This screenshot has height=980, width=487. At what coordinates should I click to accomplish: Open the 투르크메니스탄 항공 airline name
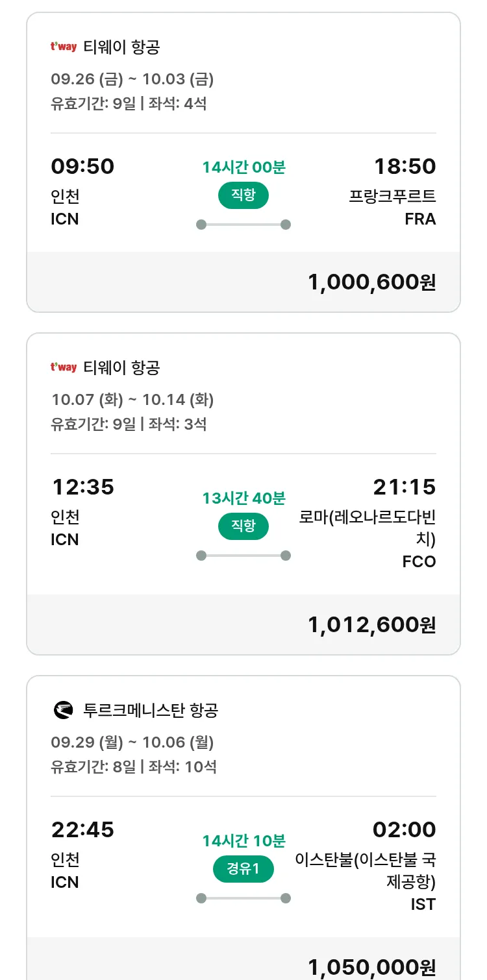coord(151,710)
